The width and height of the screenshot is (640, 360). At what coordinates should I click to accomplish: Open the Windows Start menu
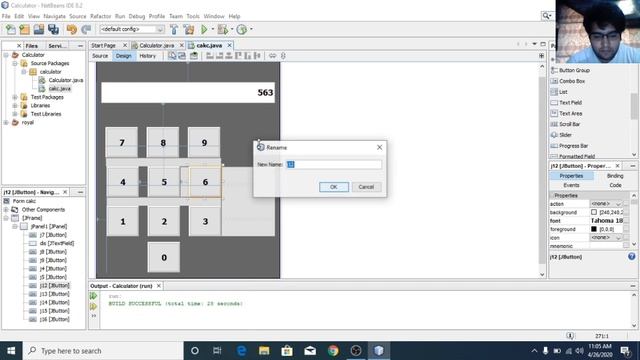pos(11,351)
